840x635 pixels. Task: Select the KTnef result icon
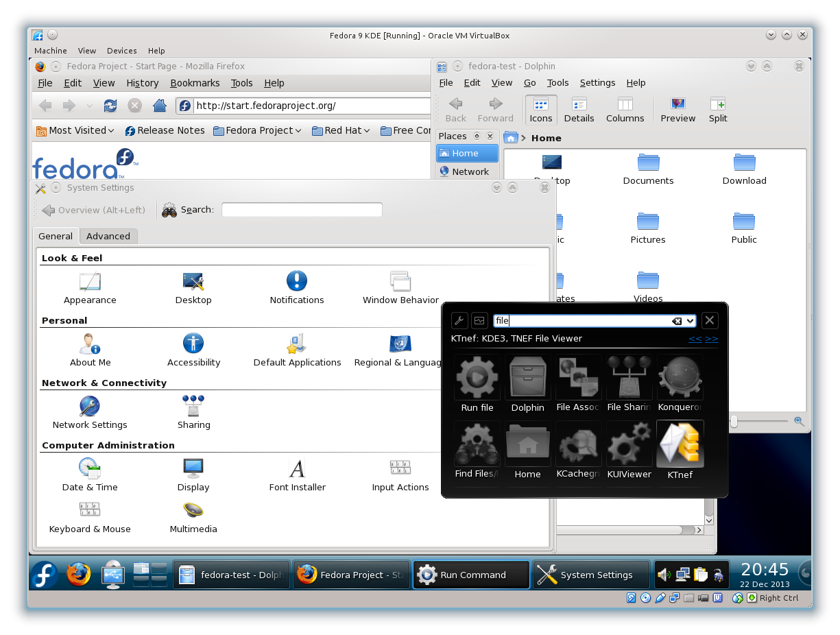(680, 451)
